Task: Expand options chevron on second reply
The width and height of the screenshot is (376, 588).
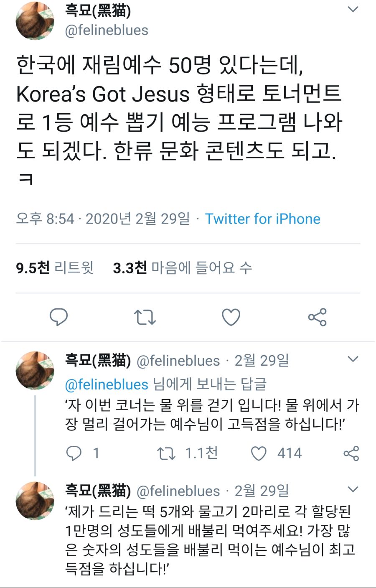Action: (x=353, y=489)
